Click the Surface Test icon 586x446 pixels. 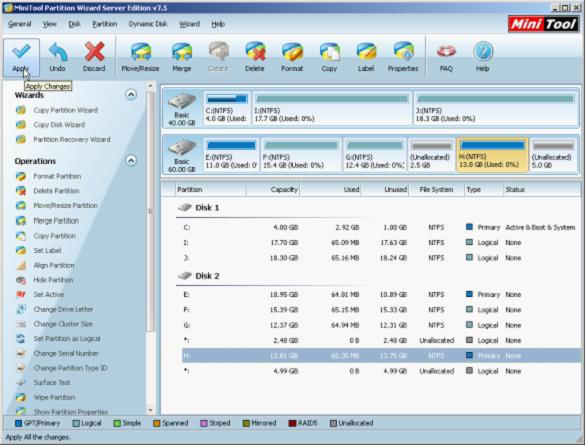21,382
